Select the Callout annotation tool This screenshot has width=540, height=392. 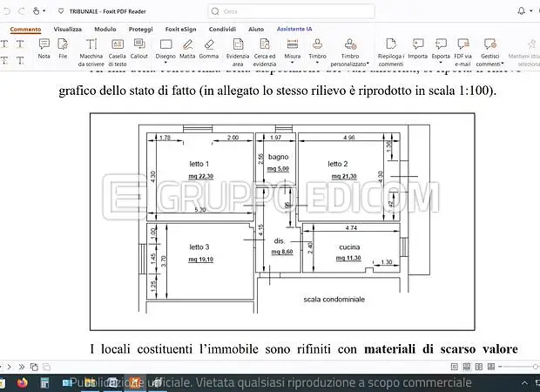pos(139,48)
